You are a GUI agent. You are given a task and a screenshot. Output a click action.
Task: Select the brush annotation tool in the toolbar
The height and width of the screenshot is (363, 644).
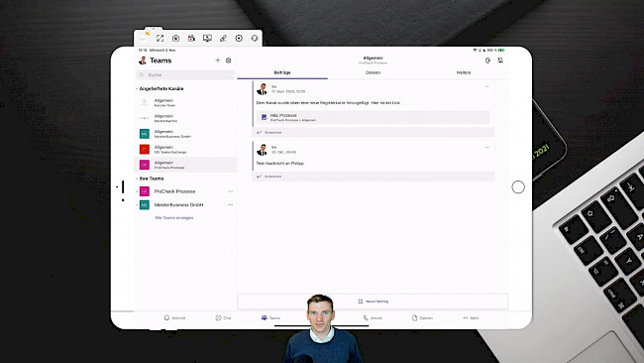(223, 39)
